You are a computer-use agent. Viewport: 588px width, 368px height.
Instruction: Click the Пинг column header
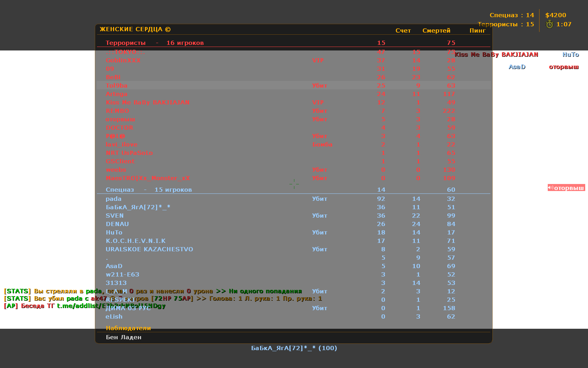(x=477, y=30)
